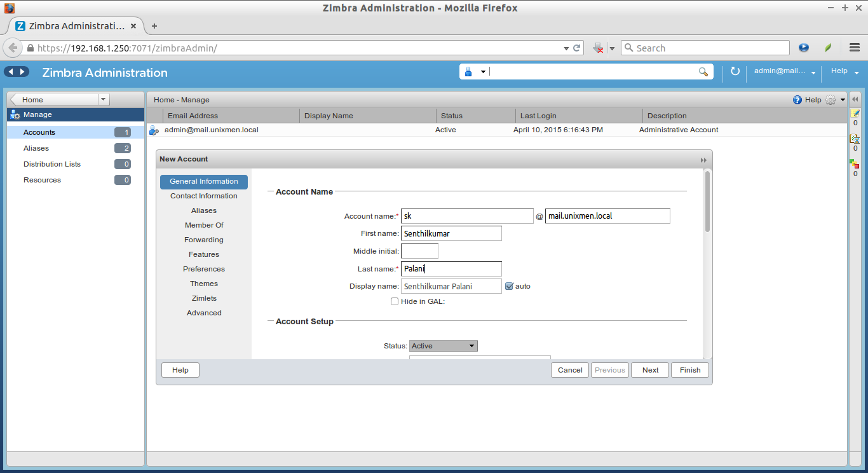This screenshot has height=473, width=868.
Task: Click Firefox back navigation button
Action: [13, 48]
